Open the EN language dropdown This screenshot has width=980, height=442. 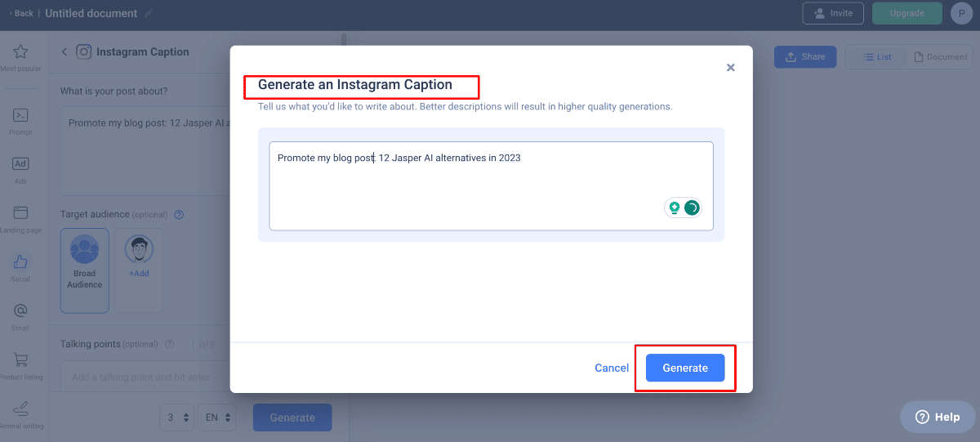218,417
